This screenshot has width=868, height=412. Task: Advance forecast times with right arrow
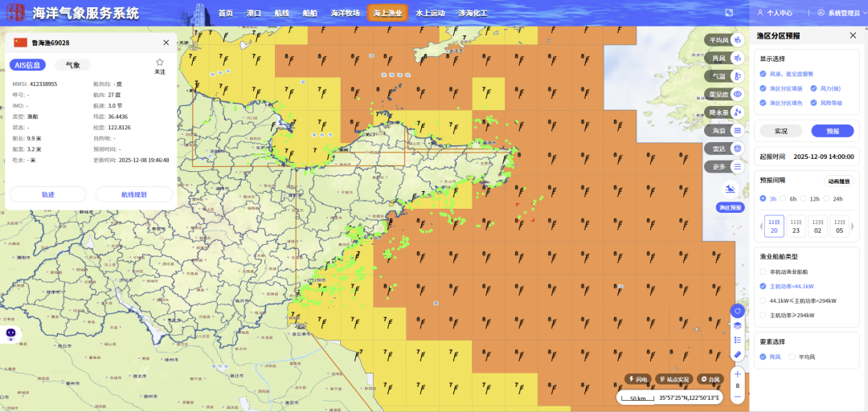[x=853, y=226]
